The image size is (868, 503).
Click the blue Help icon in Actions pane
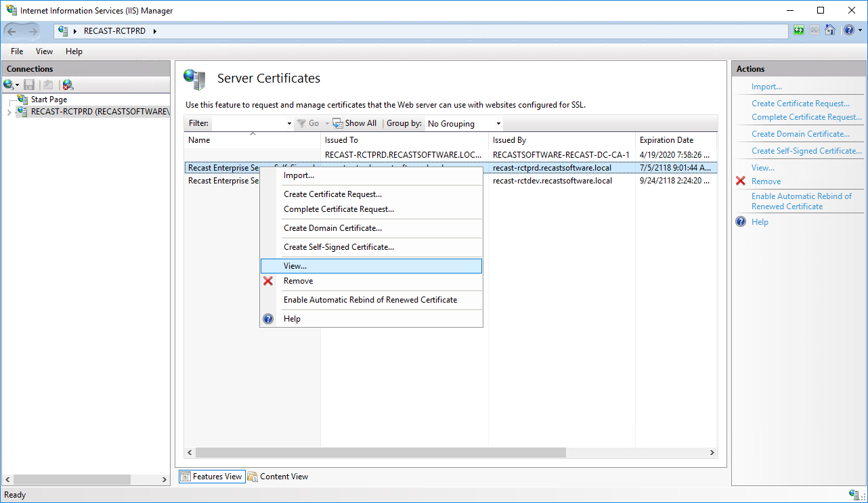pos(741,222)
